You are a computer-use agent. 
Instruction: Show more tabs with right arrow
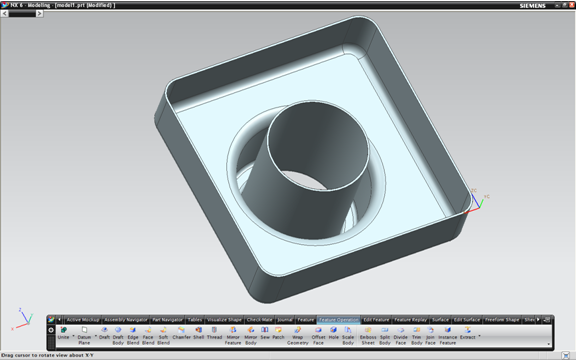pos(538,320)
